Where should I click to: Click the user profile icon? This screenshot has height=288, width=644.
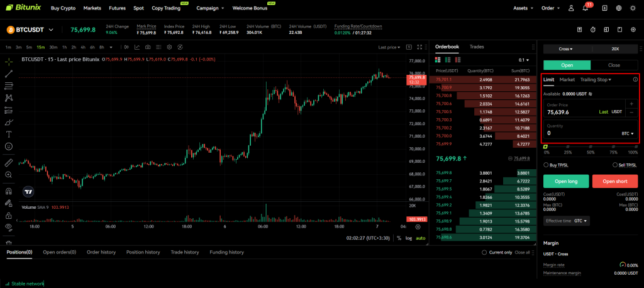pyautogui.click(x=571, y=8)
